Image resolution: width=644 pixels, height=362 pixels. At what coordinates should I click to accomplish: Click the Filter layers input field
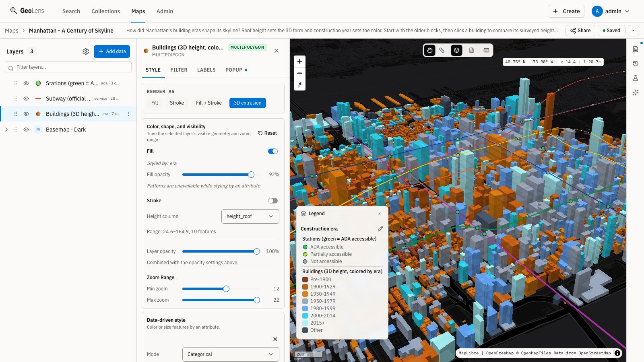coord(68,67)
